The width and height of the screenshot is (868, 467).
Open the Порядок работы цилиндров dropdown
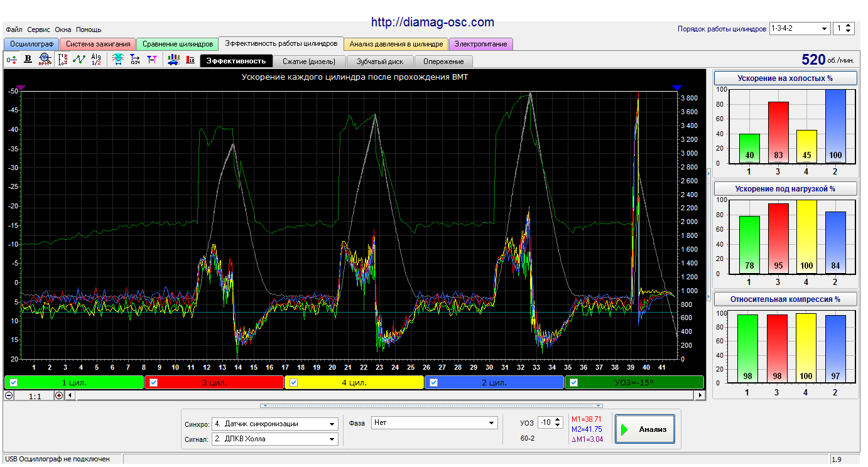[x=800, y=28]
